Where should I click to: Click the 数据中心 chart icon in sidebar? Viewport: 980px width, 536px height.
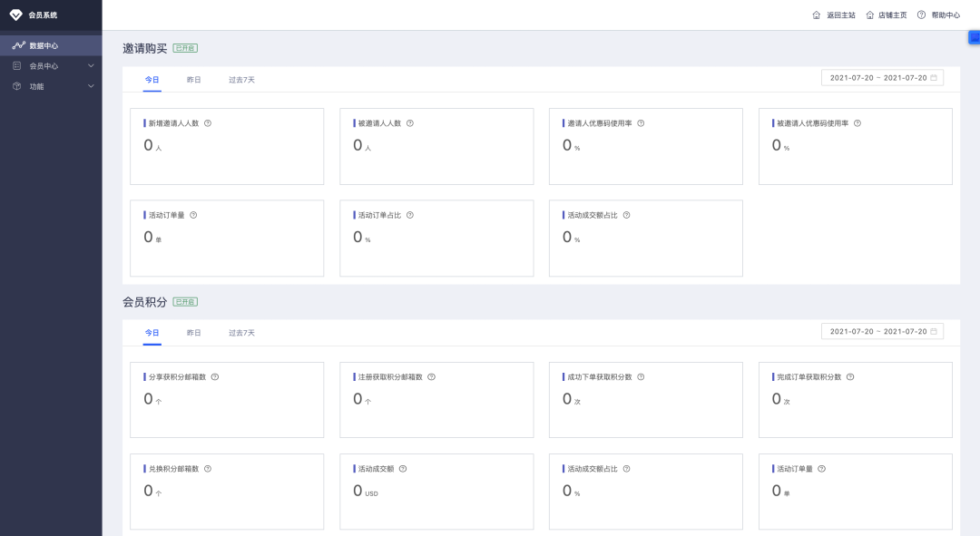[18, 44]
